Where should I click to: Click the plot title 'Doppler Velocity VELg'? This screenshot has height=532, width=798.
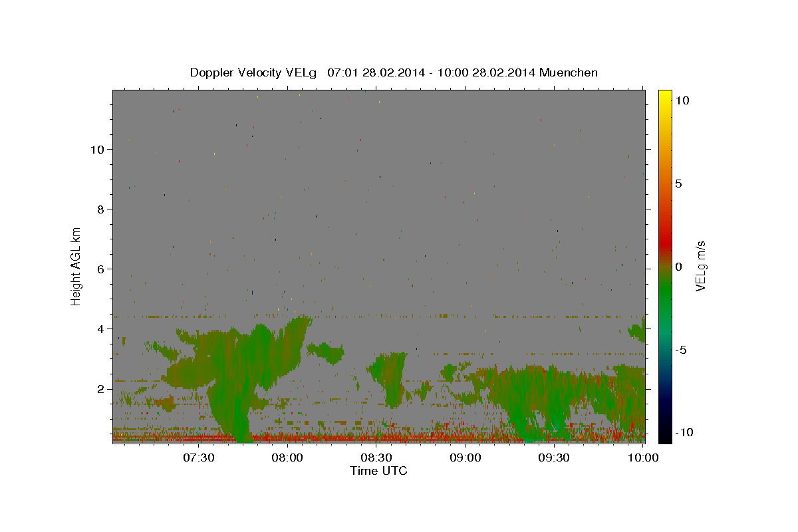(253, 72)
